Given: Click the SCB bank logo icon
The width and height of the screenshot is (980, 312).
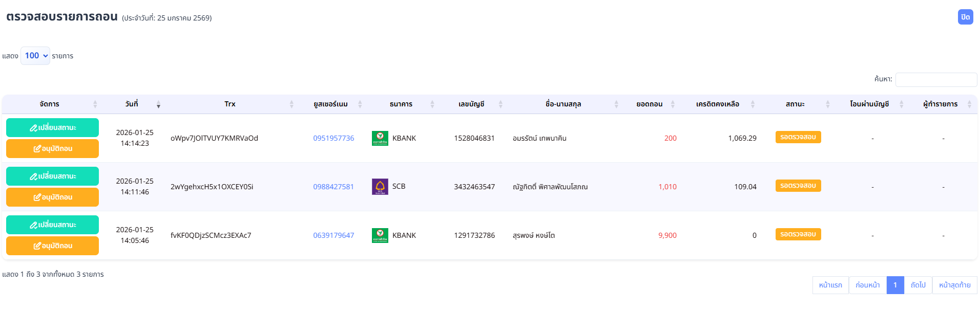Looking at the screenshot, I should click(x=380, y=187).
